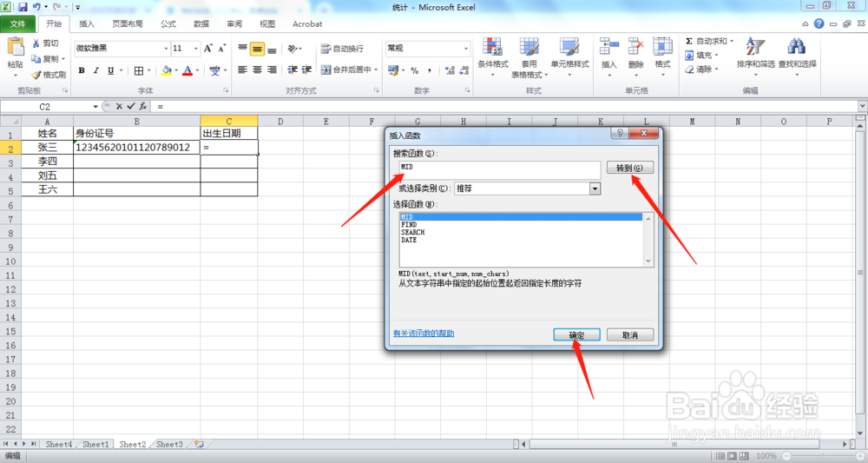The width and height of the screenshot is (868, 463).
Task: Click the search function input field
Action: (500, 170)
